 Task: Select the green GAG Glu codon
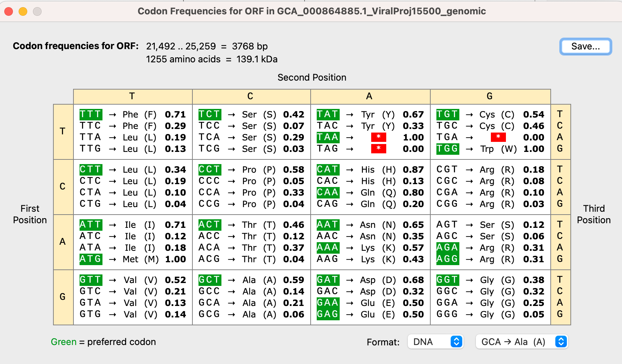point(327,314)
